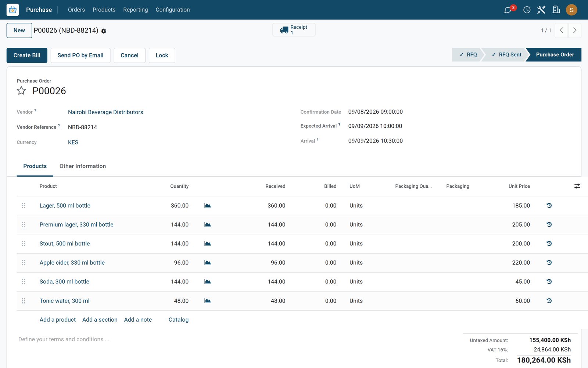Image resolution: width=588 pixels, height=368 pixels.
Task: Open the Receipt smart button
Action: 294,30
